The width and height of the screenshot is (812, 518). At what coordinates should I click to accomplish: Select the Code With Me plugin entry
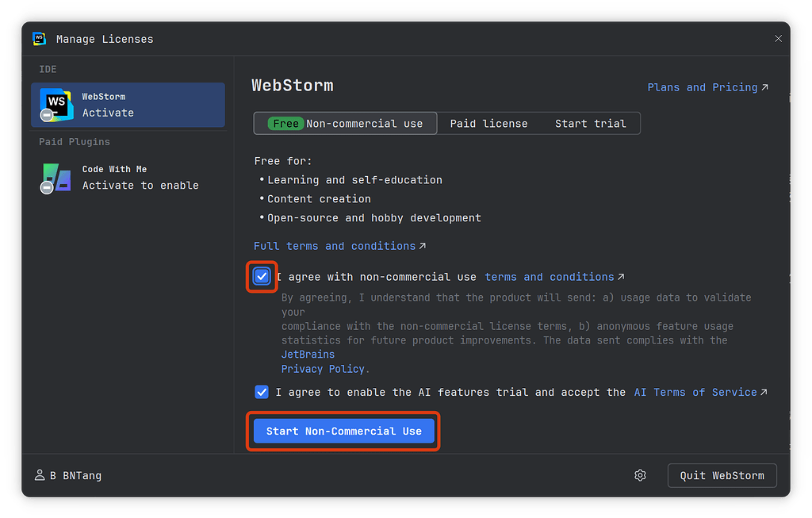128,178
